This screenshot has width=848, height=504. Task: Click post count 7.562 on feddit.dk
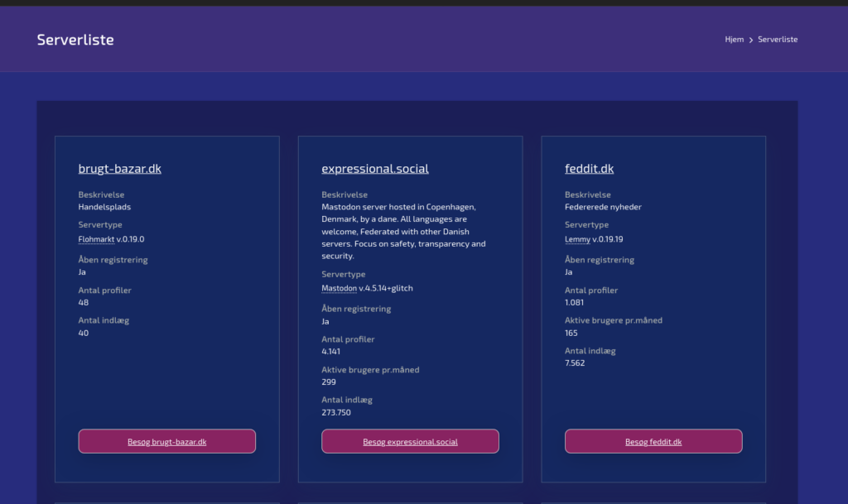click(575, 363)
